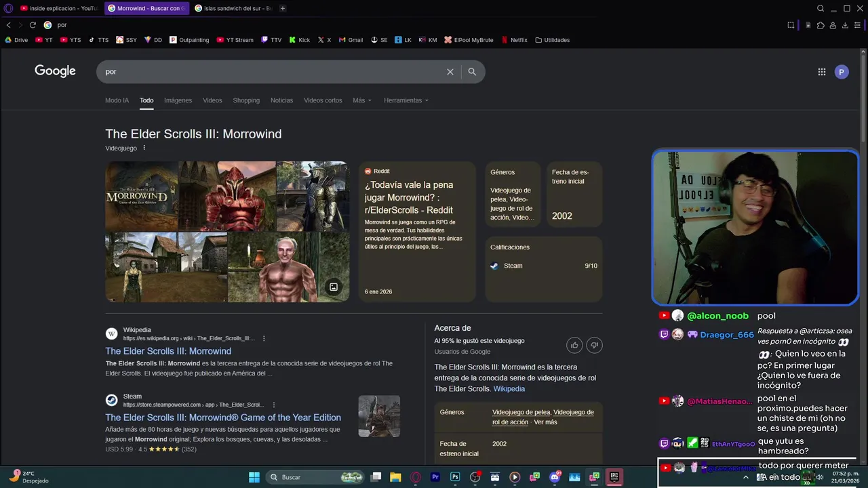The width and height of the screenshot is (868, 488).
Task: Click the thumbs down rating icon
Action: 594,345
